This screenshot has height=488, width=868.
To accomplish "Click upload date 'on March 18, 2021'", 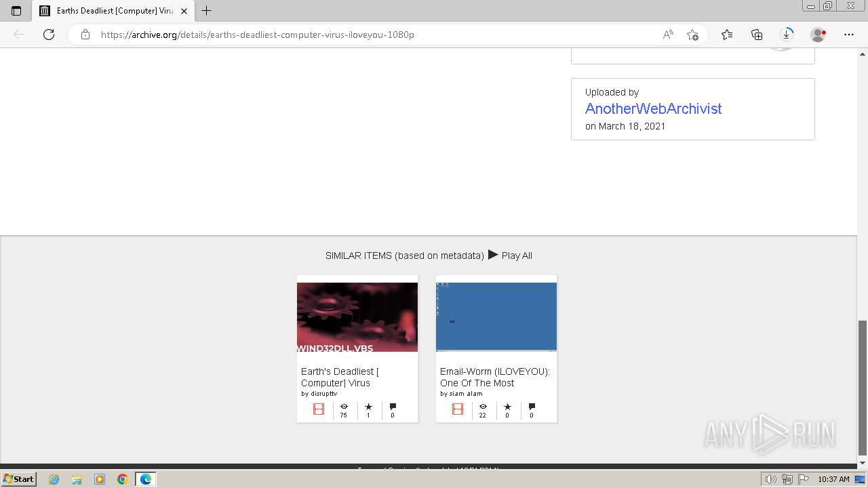I will pos(625,126).
